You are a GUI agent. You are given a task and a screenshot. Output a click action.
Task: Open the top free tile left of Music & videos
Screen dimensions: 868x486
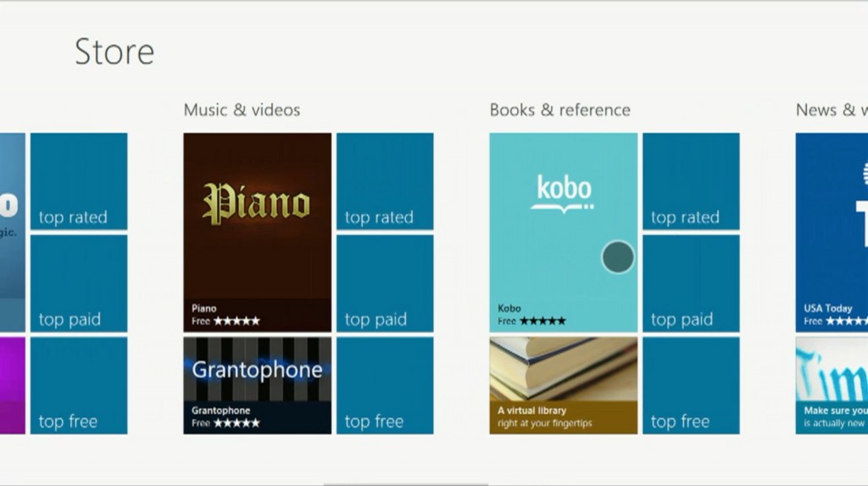tap(79, 386)
